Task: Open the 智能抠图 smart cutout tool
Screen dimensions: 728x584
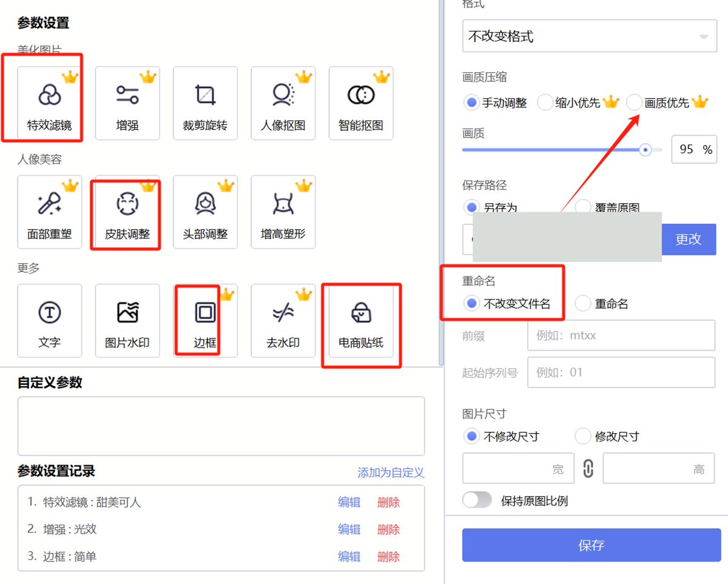Action: point(361,103)
